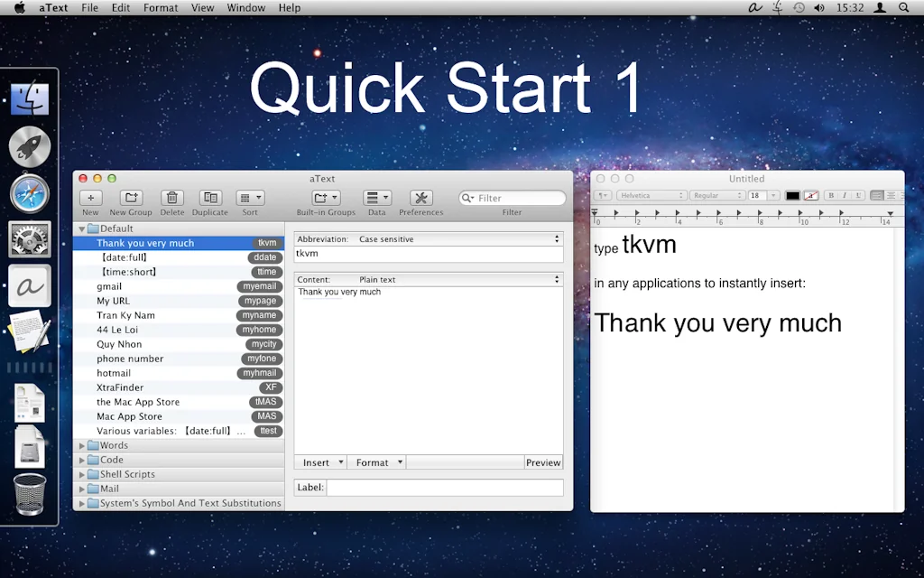Duplicate the selected snippet

[x=209, y=199]
